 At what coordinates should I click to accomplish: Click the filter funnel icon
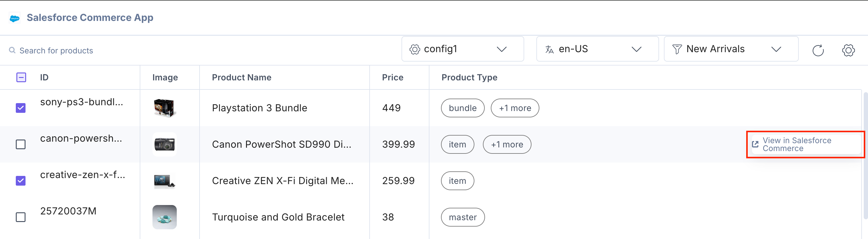point(677,49)
